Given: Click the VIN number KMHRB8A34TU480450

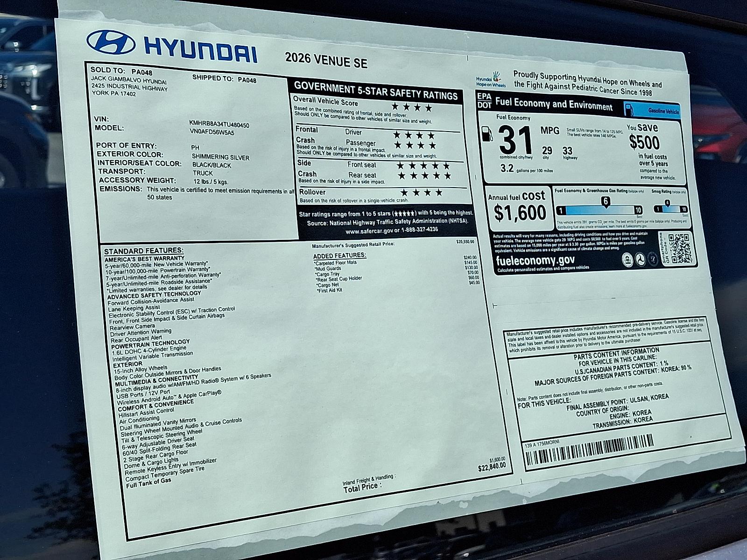Looking at the screenshot, I should pyautogui.click(x=219, y=125).
